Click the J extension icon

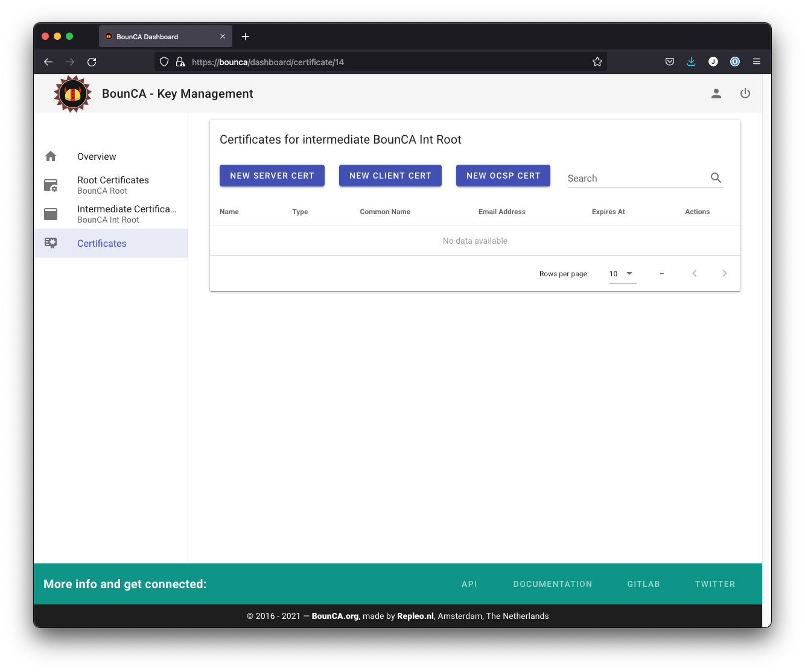click(x=713, y=62)
